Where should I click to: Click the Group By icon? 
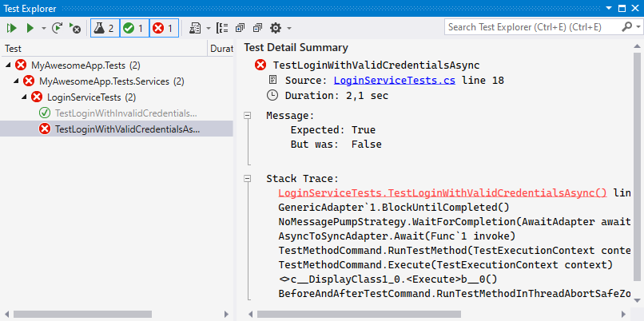(x=223, y=28)
